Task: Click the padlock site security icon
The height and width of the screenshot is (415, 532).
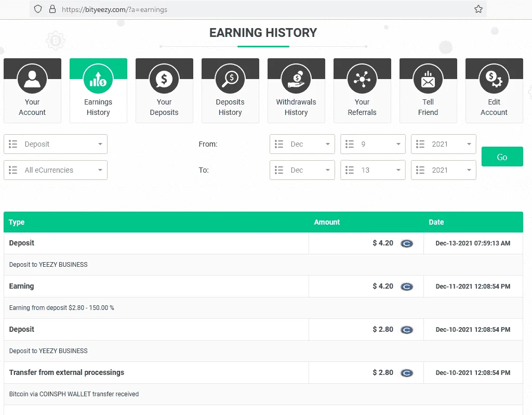Action: point(52,9)
